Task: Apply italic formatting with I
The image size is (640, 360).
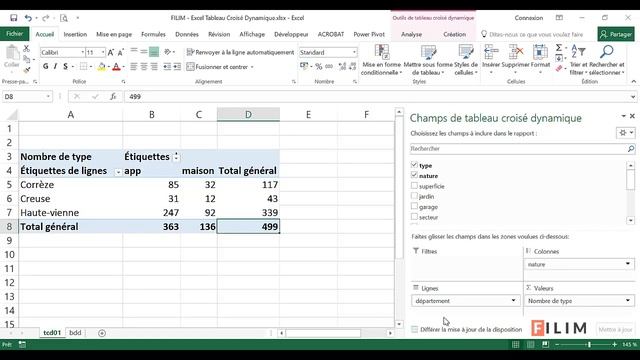Action: 56,67
